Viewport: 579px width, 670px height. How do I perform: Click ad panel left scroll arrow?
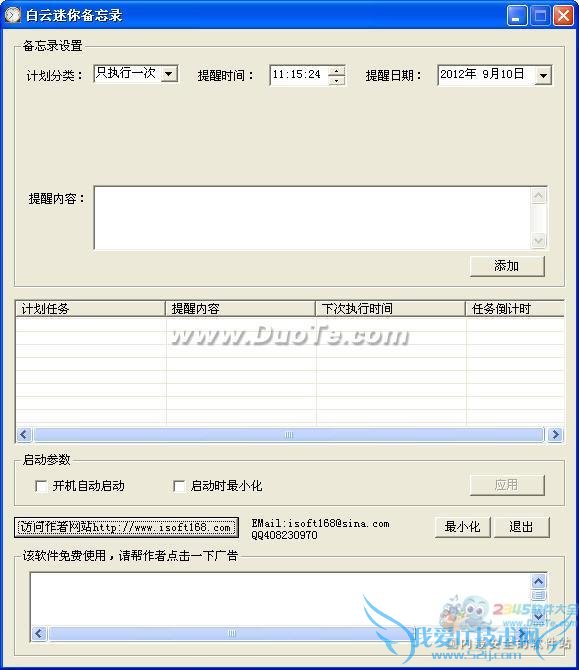pyautogui.click(x=39, y=633)
